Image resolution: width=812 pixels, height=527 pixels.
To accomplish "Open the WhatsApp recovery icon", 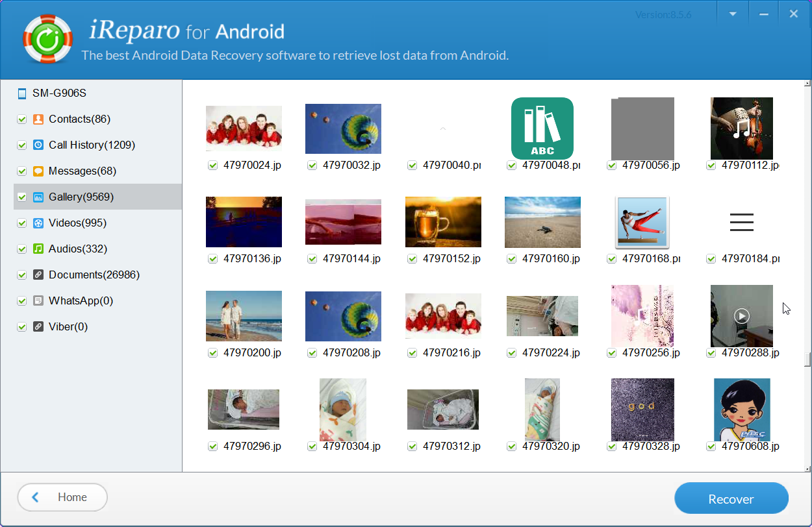I will tap(38, 300).
